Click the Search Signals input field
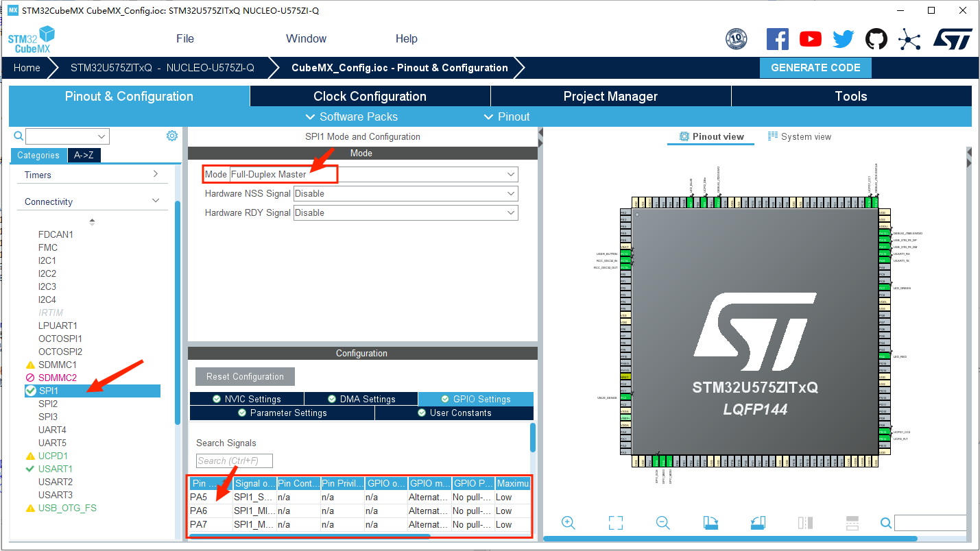Viewport: 980px width, 551px height. (x=235, y=461)
